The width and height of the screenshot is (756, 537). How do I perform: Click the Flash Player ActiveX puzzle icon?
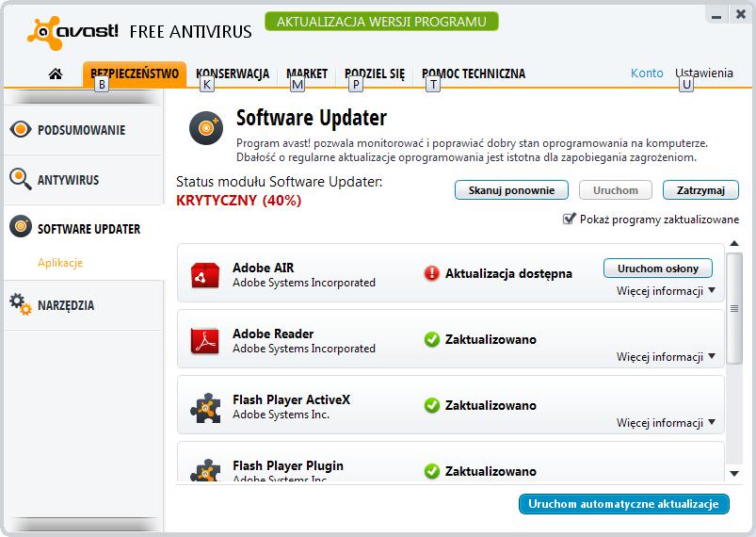point(205,408)
